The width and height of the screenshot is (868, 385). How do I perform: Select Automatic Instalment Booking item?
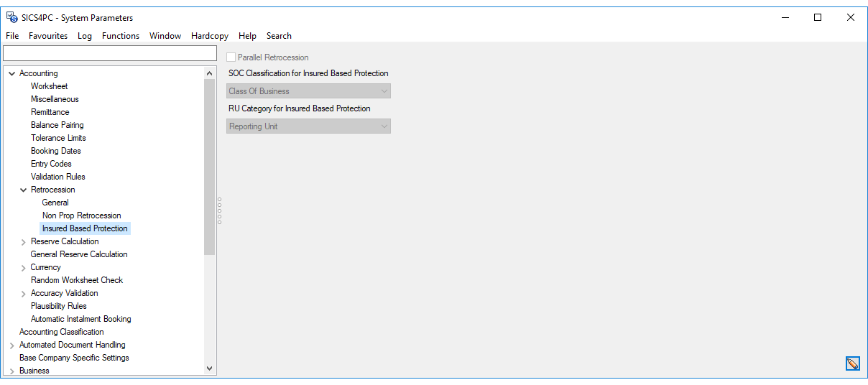(80, 319)
